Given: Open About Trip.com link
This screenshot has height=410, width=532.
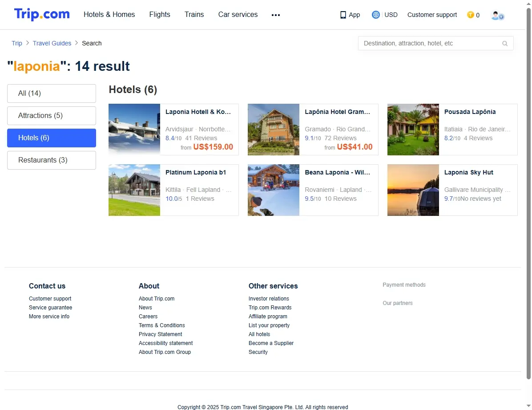Looking at the screenshot, I should tap(157, 299).
